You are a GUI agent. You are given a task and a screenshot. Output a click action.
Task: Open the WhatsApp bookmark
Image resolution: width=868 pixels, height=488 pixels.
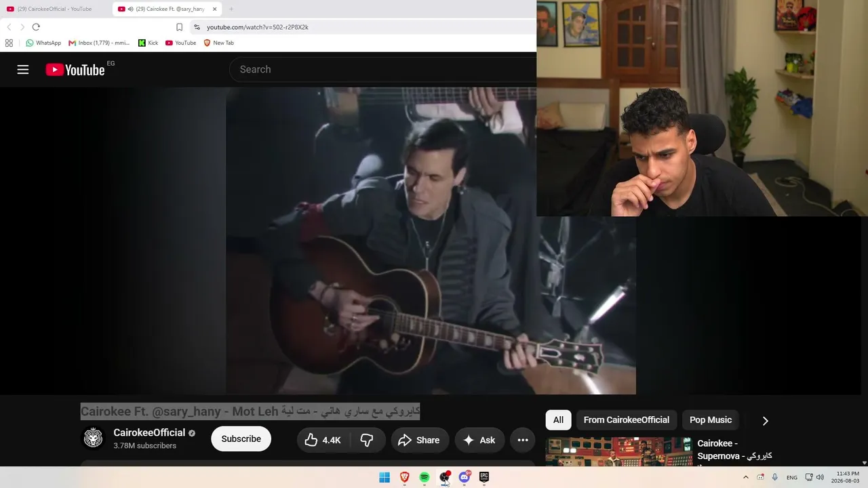(43, 43)
